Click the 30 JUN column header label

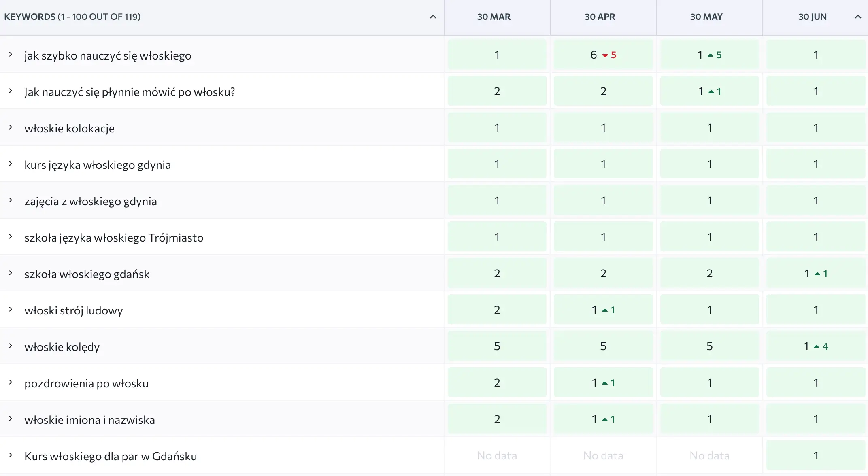(812, 17)
